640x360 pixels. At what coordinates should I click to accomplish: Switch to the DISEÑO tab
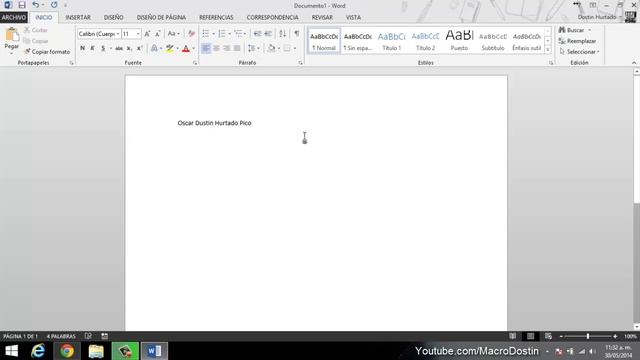pyautogui.click(x=113, y=18)
